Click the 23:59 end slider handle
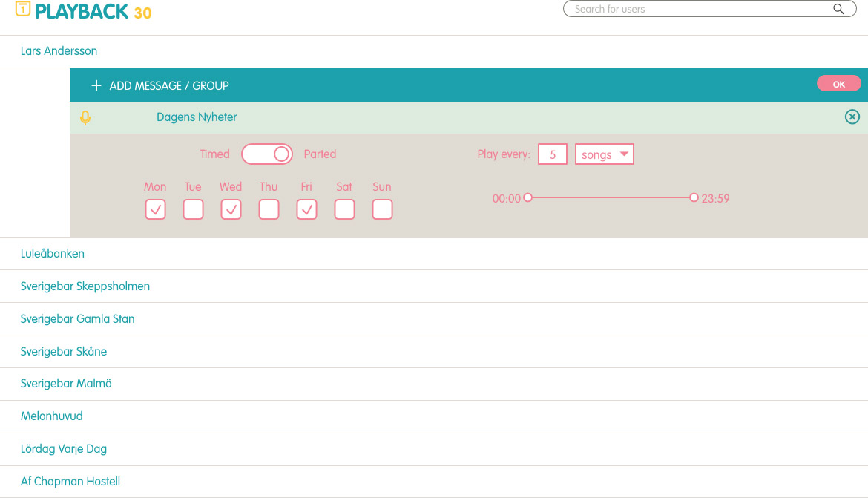868x498 pixels. click(x=694, y=197)
